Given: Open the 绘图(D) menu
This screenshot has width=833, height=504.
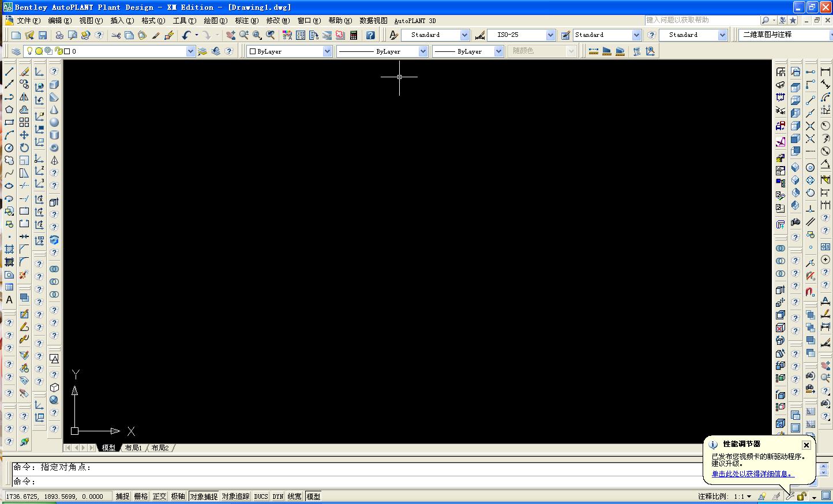Looking at the screenshot, I should click(x=215, y=21).
